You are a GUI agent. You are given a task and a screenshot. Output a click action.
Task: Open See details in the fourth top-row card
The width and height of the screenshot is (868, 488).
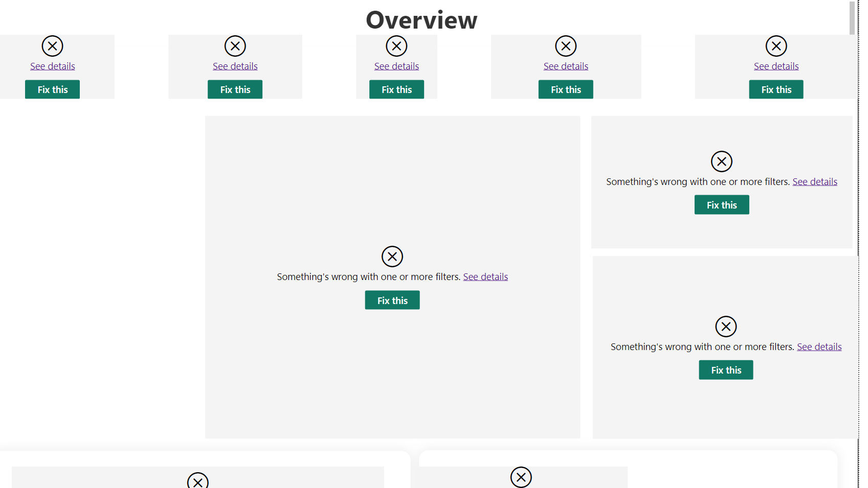coord(566,66)
